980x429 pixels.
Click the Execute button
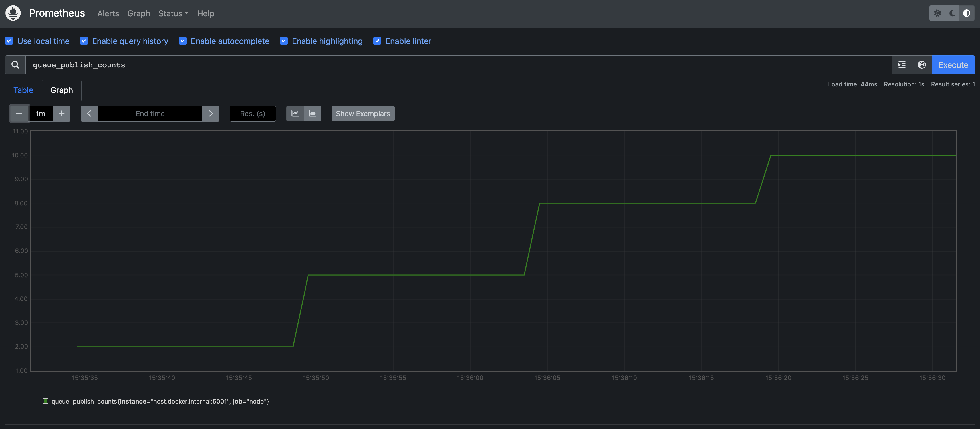pos(953,65)
